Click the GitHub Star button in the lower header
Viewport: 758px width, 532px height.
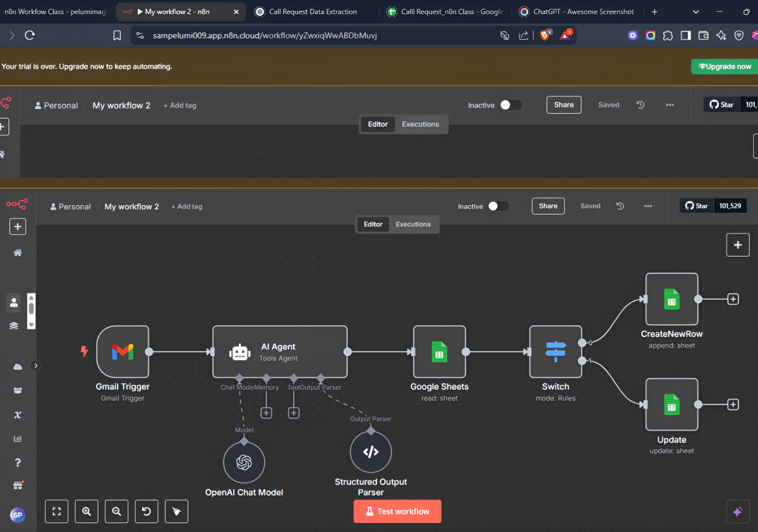(697, 206)
